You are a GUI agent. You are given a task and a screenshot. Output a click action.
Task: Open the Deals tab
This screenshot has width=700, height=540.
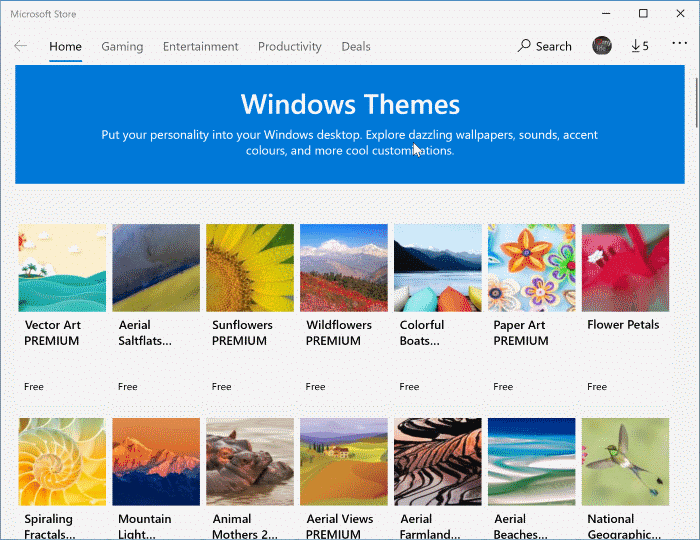[x=356, y=46]
